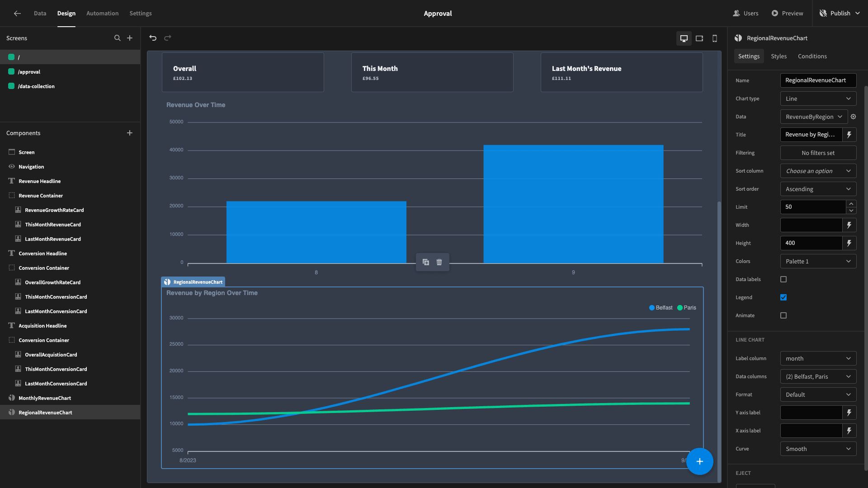Open the Conditions tab

tap(812, 56)
